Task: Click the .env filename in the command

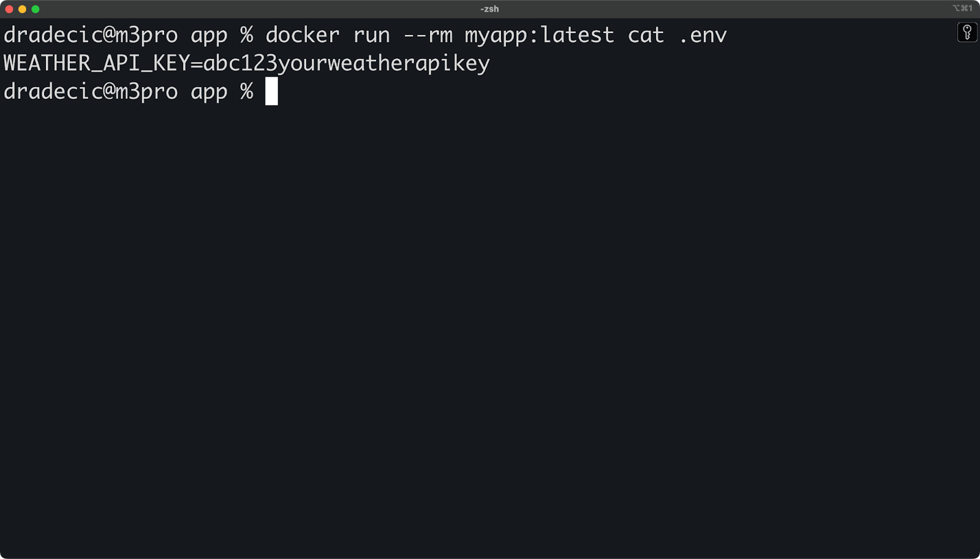Action: coord(703,36)
